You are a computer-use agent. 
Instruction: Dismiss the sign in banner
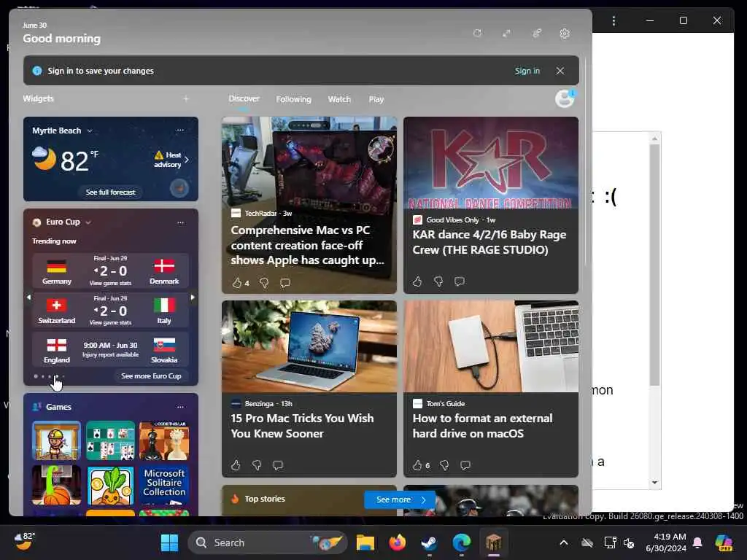pyautogui.click(x=560, y=71)
